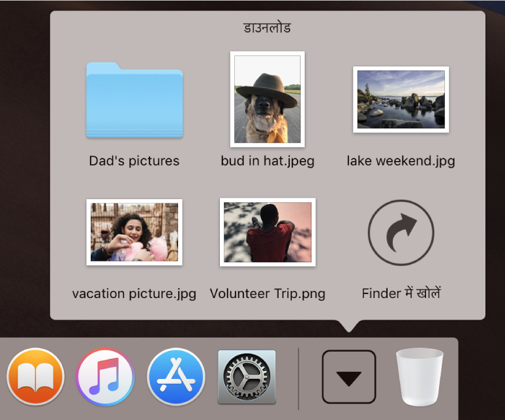
Task: Click the "vacation picture.jpg" filename
Action: tap(134, 294)
